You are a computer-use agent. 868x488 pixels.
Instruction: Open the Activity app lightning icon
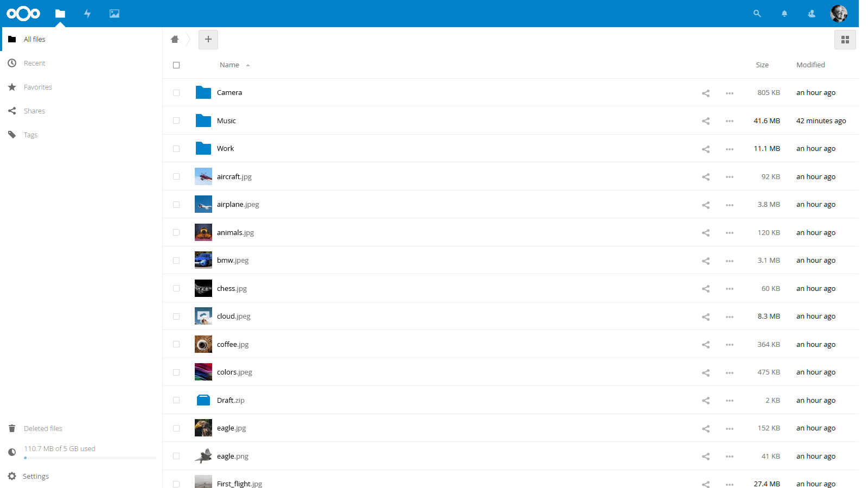(87, 14)
